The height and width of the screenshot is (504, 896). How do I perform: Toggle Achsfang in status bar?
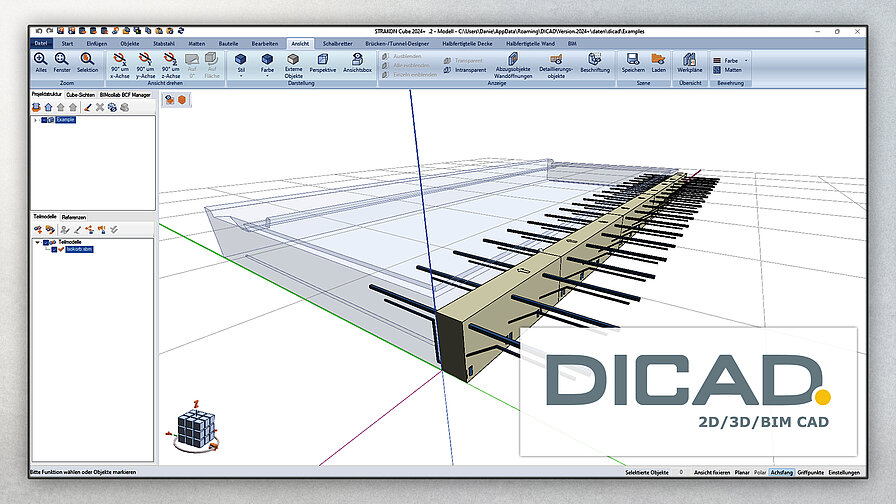(781, 473)
